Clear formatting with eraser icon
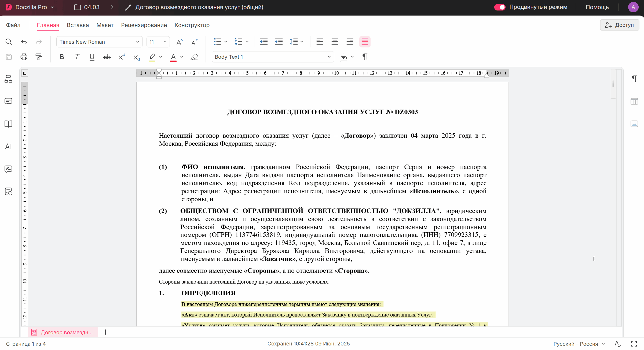 click(x=194, y=57)
